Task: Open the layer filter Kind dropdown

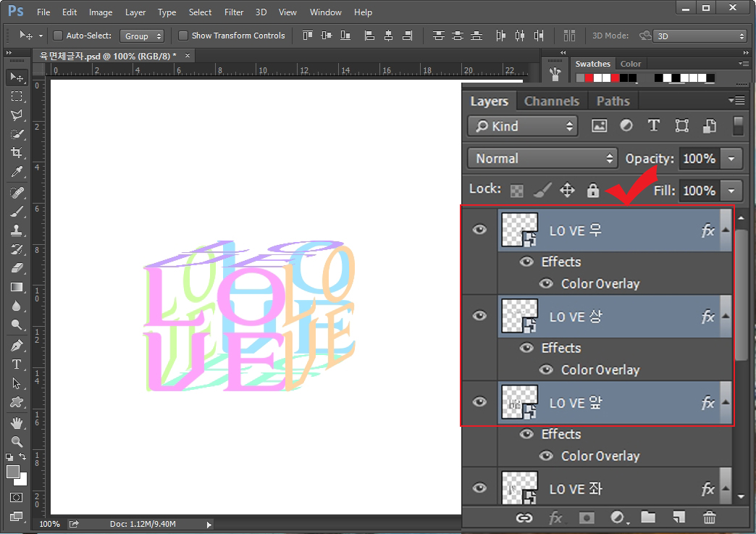Action: point(522,126)
